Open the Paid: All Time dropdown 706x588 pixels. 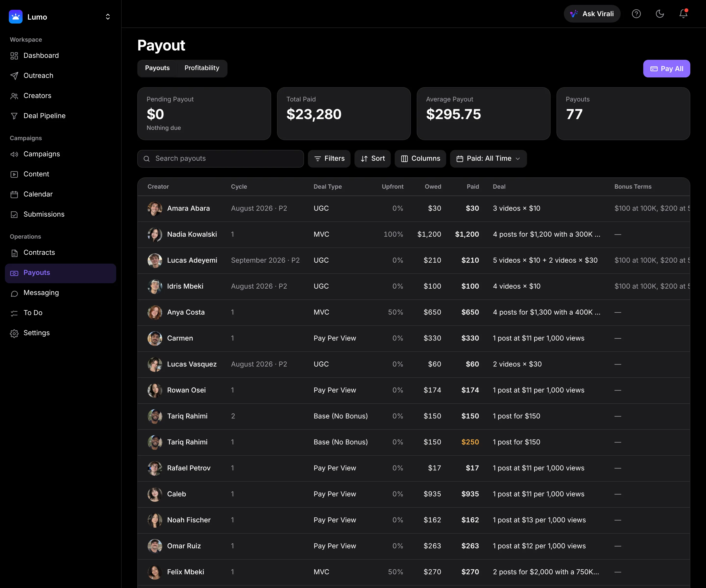click(488, 159)
